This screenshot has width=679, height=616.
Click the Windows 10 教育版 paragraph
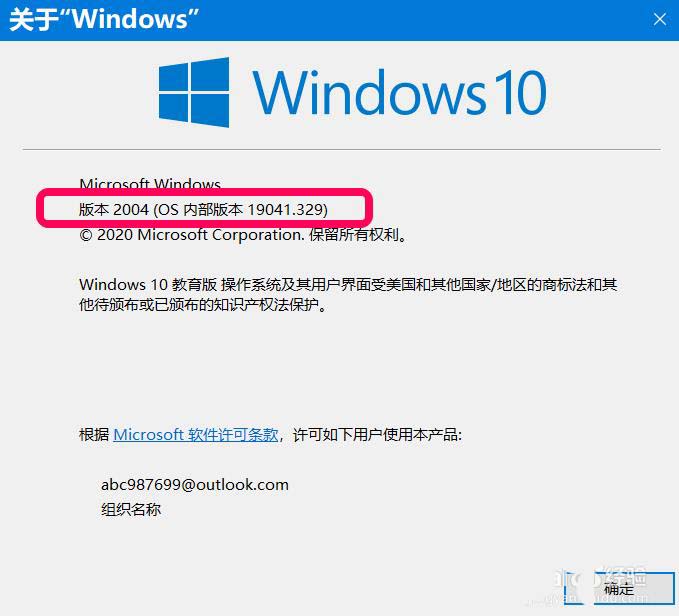[348, 284]
